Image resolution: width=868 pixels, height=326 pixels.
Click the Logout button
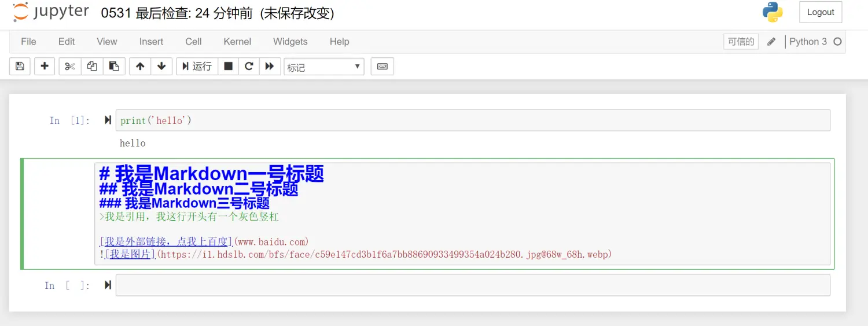821,12
